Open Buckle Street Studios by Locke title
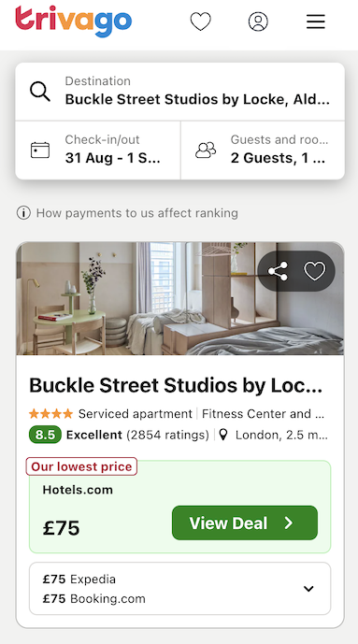Viewport: 358px width, 644px height. [x=176, y=385]
